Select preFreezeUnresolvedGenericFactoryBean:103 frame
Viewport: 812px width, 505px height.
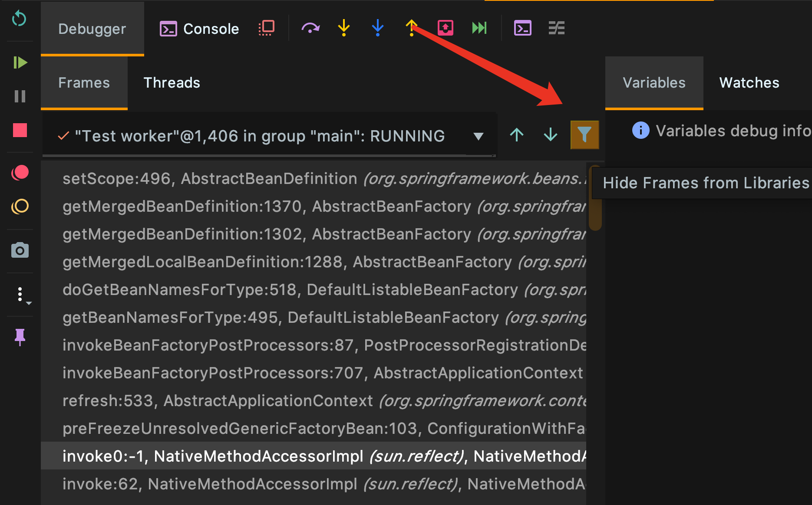click(314, 429)
